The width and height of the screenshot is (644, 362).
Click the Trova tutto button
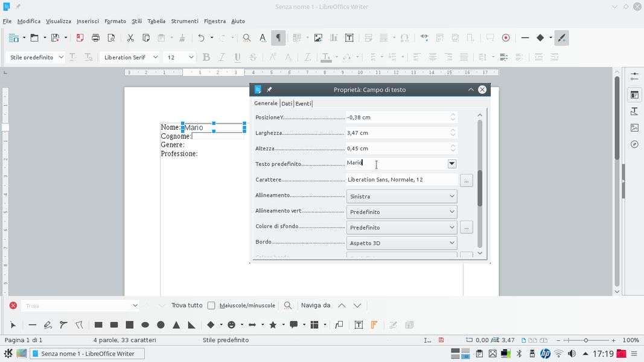coord(187,305)
